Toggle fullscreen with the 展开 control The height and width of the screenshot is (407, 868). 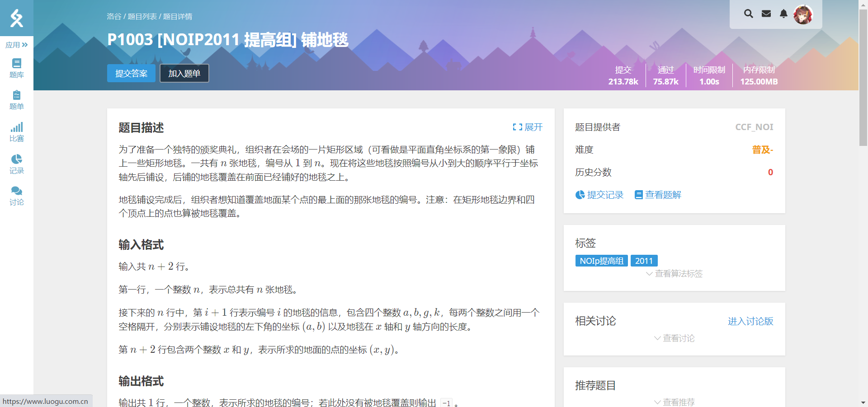528,127
